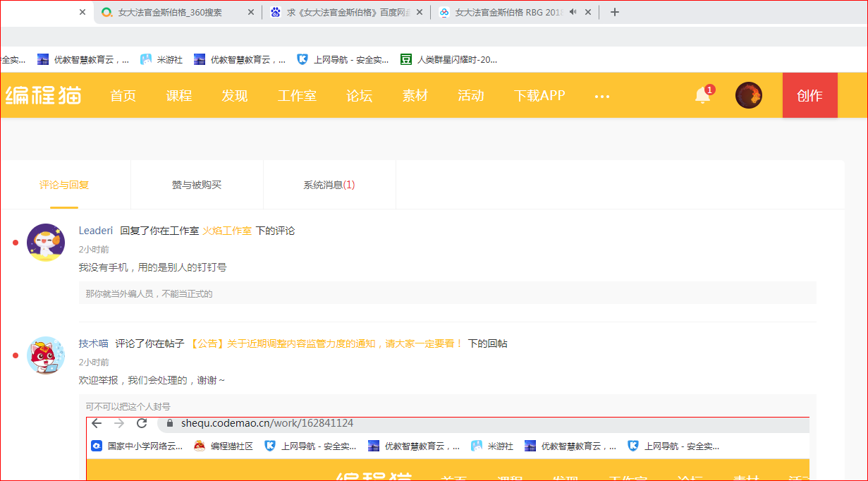The height and width of the screenshot is (481, 868).
Task: Switch to the 女大法官金斯伯格 RBG browser tab
Action: point(513,12)
